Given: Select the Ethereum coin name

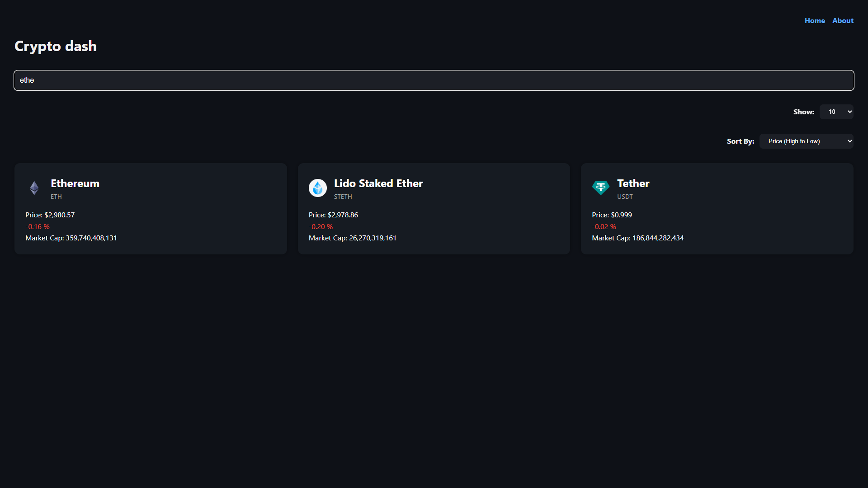Looking at the screenshot, I should pyautogui.click(x=75, y=183).
